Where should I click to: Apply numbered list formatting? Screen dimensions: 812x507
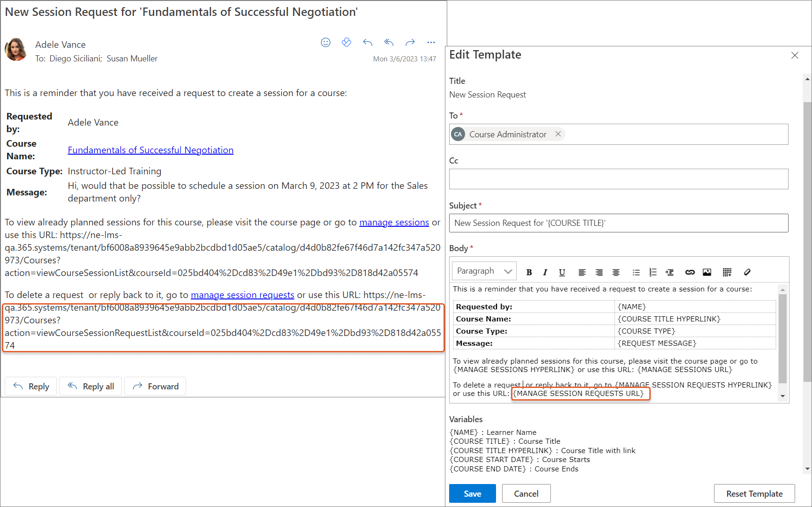pos(653,272)
